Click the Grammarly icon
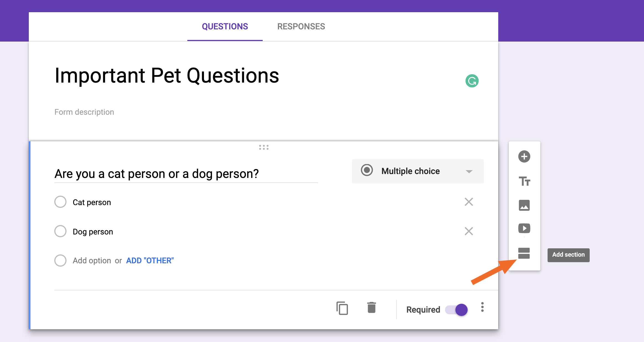644x342 pixels. [472, 81]
